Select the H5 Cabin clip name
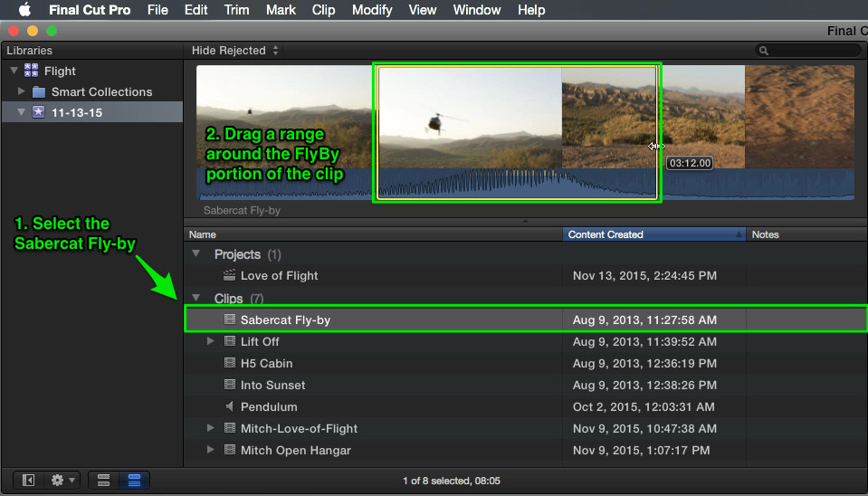Screen dimensions: 868x496 pyautogui.click(x=266, y=363)
